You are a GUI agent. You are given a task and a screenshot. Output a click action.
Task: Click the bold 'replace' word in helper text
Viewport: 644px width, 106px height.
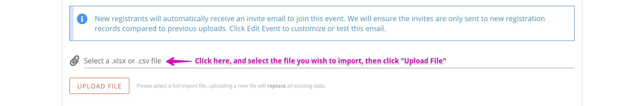276,86
